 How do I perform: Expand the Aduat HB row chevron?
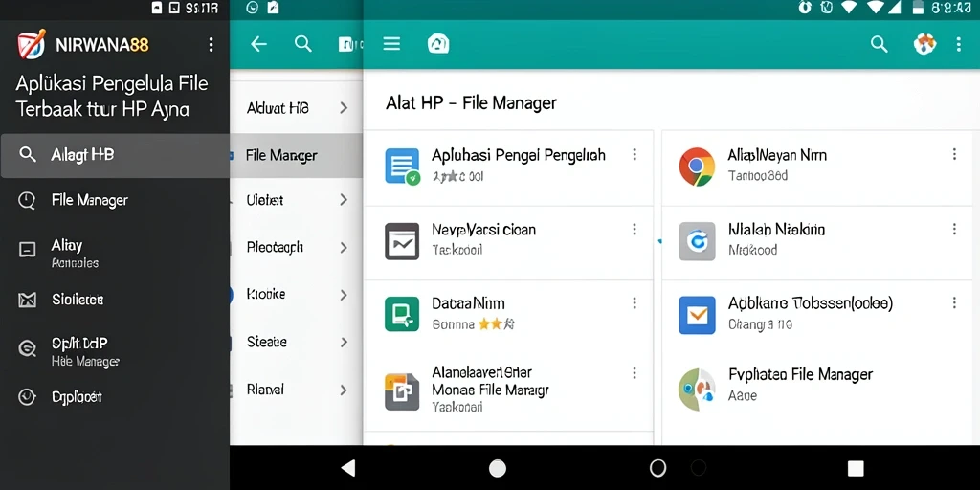point(344,108)
